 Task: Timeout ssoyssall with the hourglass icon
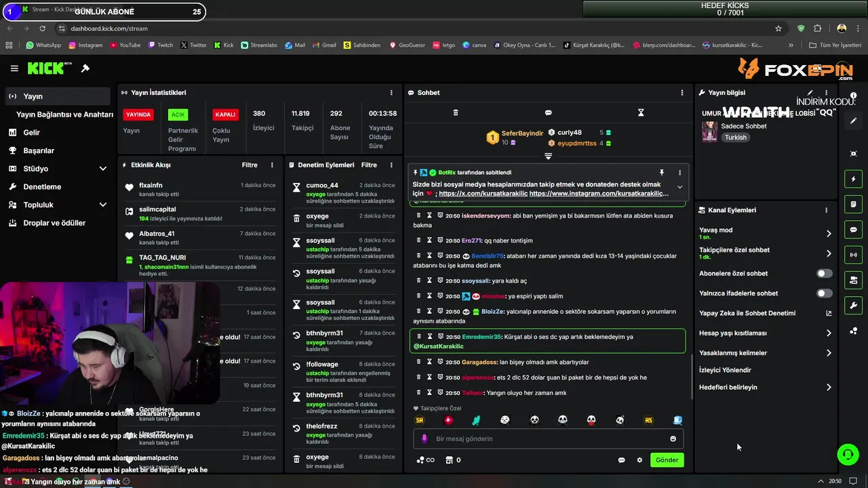[x=429, y=281]
